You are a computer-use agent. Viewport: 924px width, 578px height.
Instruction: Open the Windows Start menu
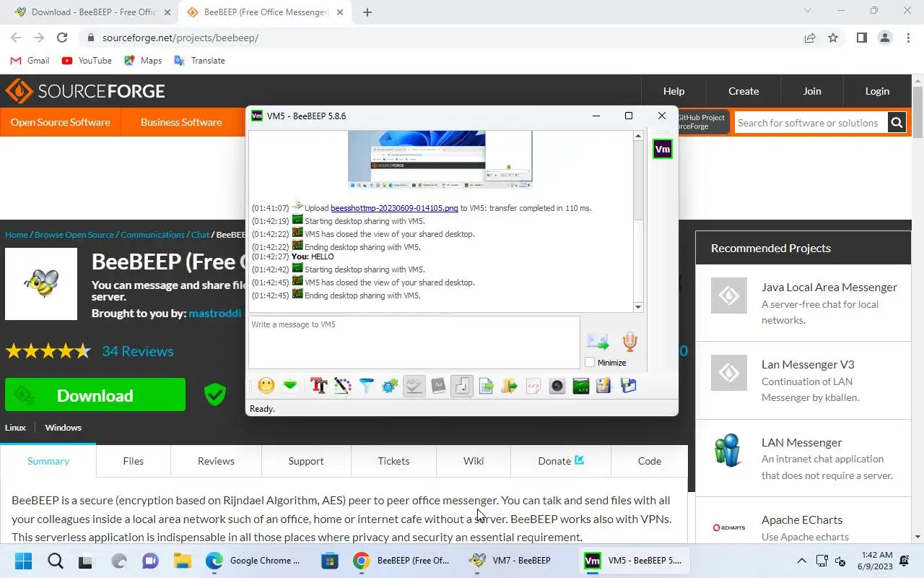pyautogui.click(x=23, y=561)
